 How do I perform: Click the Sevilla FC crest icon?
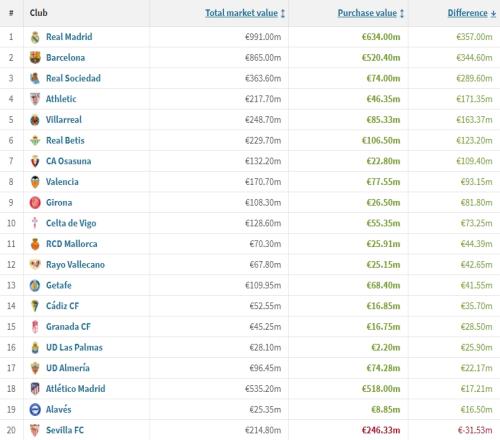pyautogui.click(x=35, y=430)
